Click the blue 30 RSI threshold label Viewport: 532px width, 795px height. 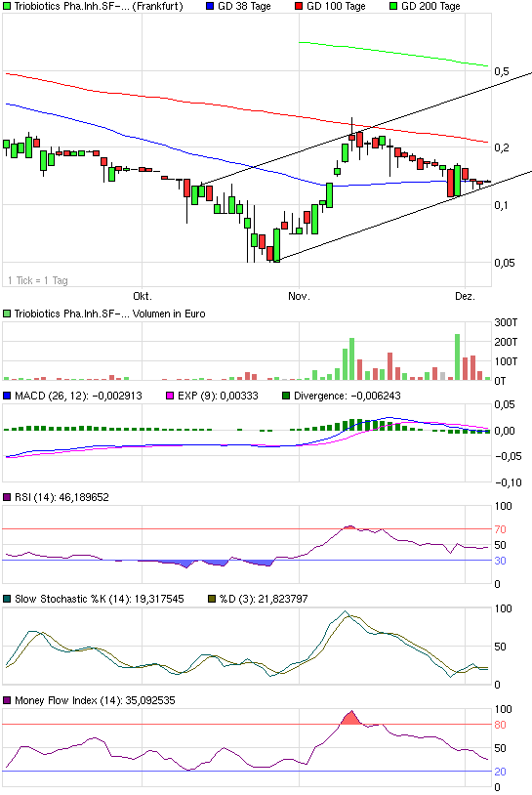pos(500,561)
